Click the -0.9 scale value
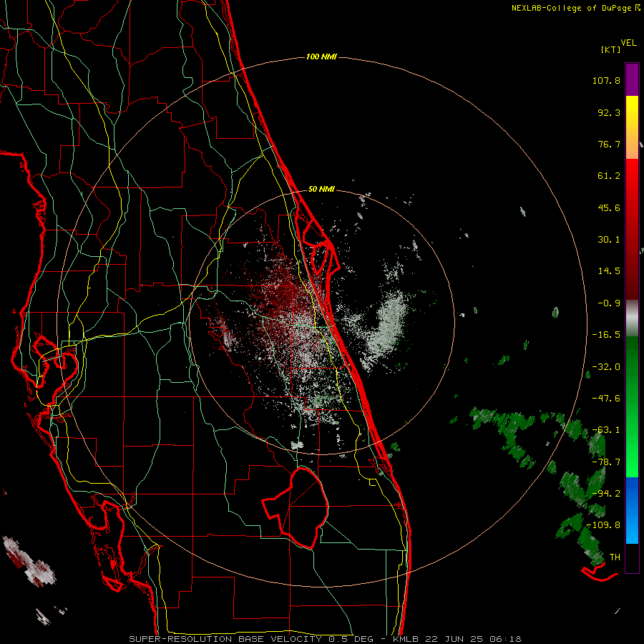 pos(609,303)
